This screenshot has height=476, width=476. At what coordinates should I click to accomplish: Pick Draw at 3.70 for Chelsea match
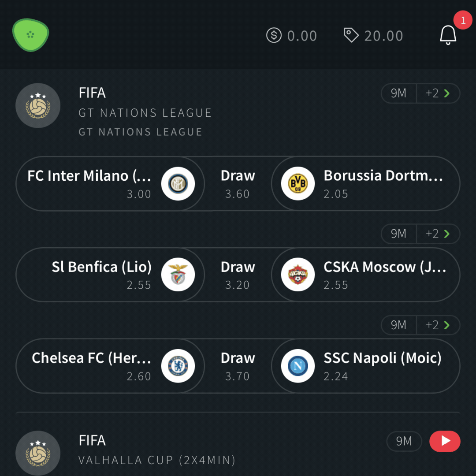238,366
